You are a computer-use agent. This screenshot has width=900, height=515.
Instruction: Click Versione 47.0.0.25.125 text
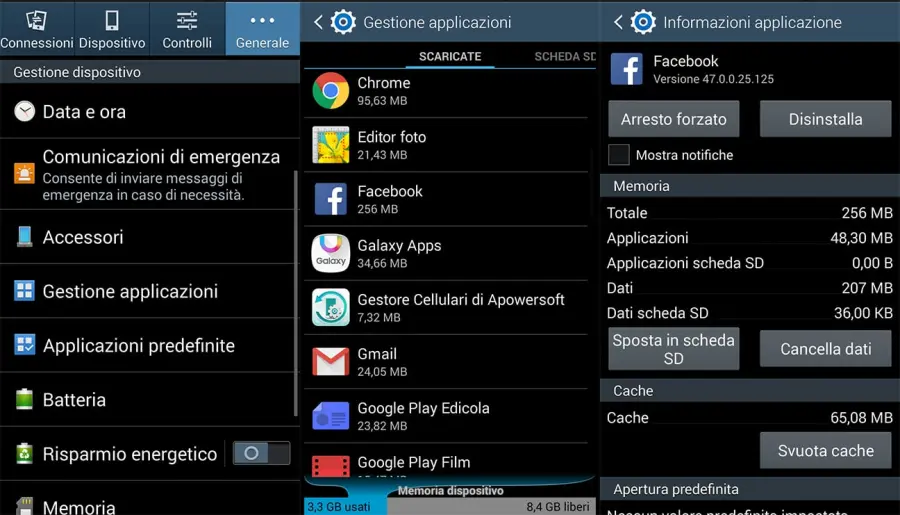tap(713, 79)
